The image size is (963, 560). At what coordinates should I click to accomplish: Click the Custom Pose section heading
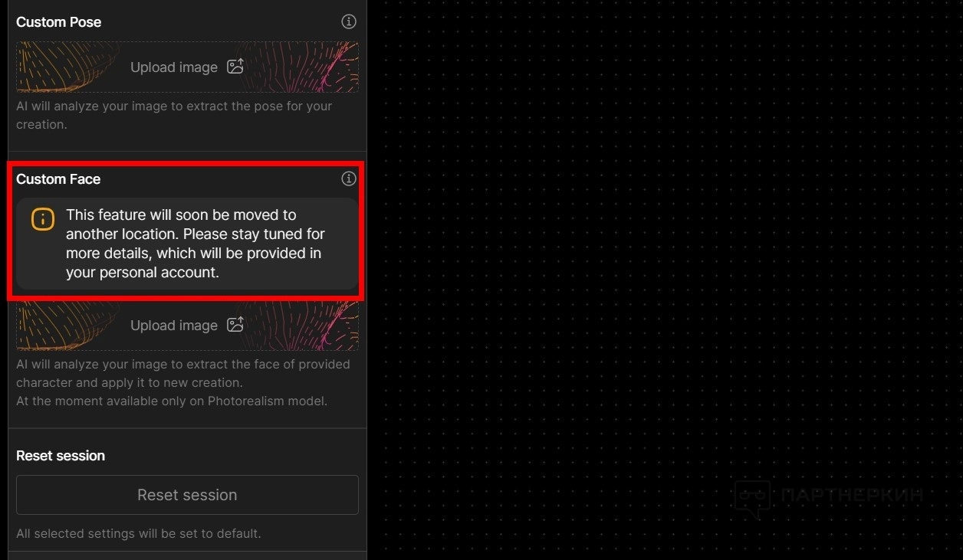[x=58, y=22]
